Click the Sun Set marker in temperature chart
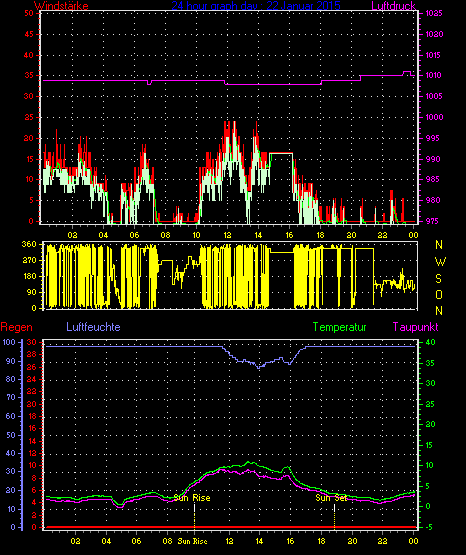 331,498
